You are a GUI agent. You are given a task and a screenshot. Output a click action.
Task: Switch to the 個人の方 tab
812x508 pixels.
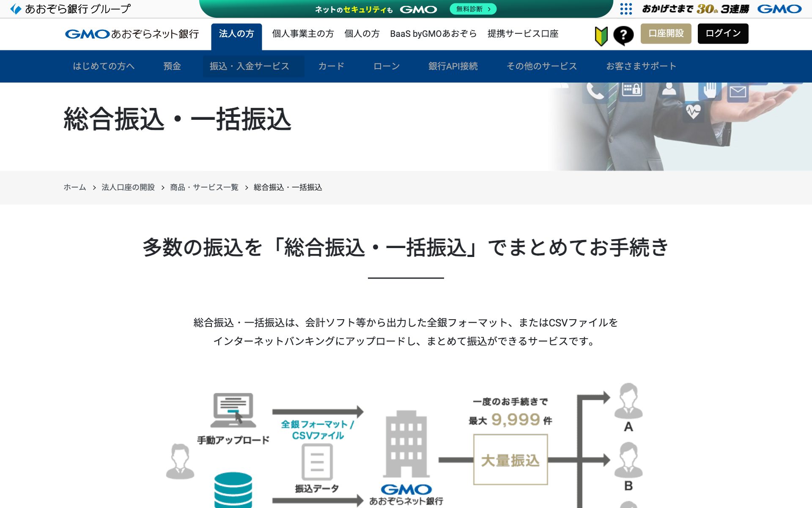(362, 33)
